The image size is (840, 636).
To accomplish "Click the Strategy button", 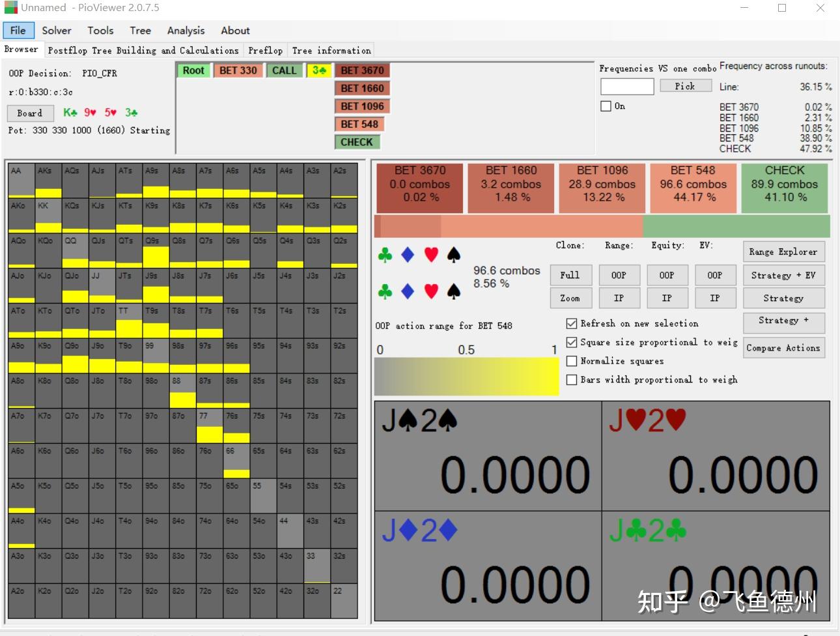I will click(x=783, y=298).
